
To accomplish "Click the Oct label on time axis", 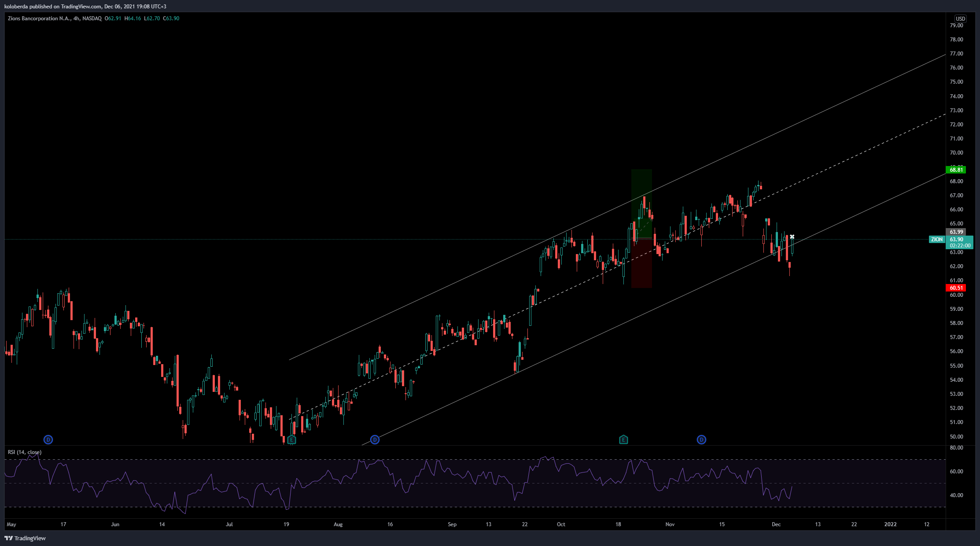I will [561, 524].
